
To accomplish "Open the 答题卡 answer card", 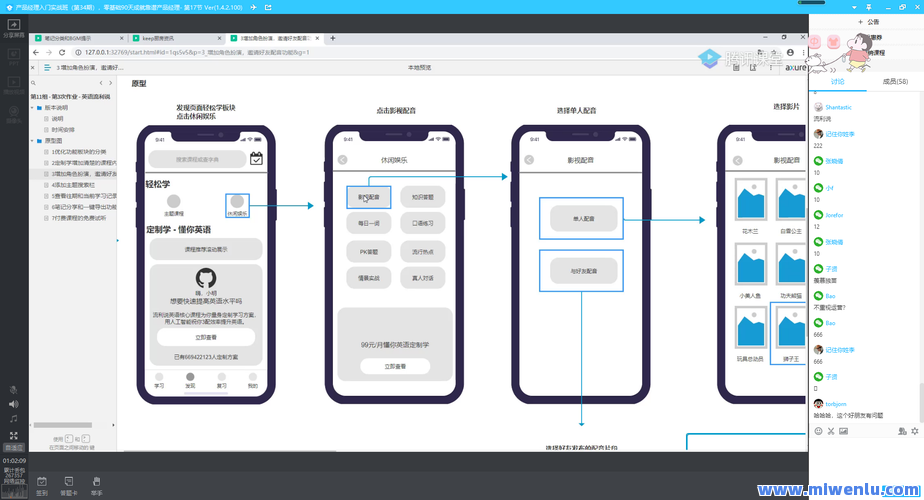I will point(69,484).
